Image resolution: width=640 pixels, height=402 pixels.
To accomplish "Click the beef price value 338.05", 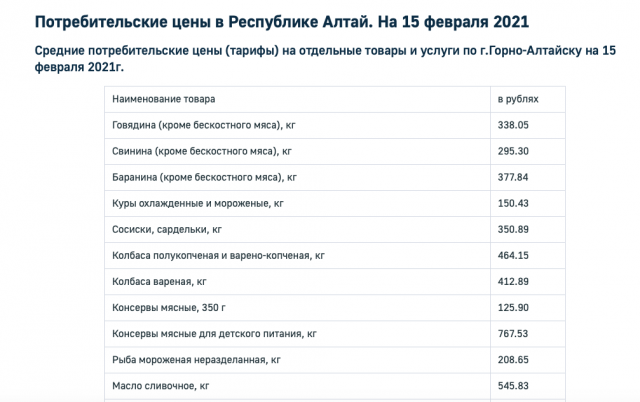I will 514,126.
